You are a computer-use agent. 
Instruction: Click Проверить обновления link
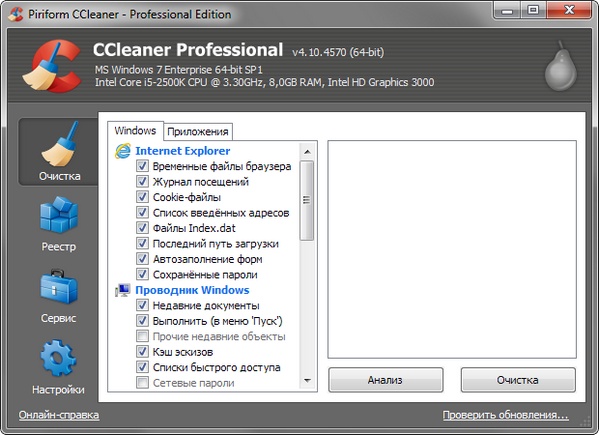(505, 415)
